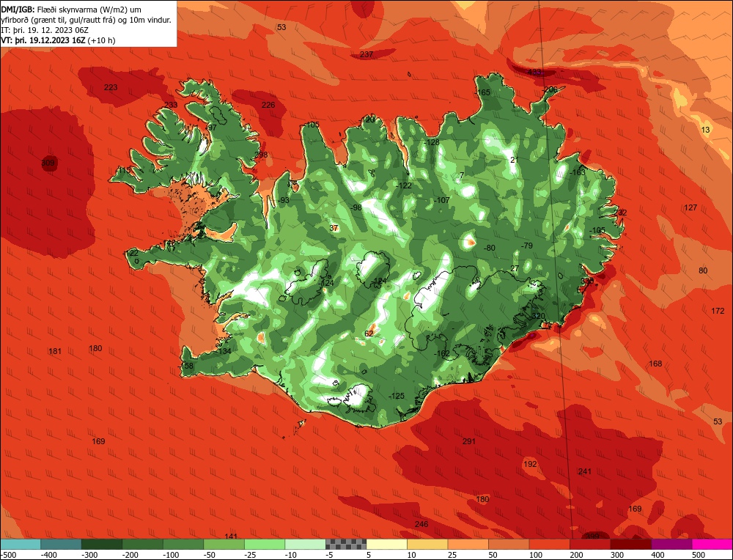Click the -128 value in north Iceland
The height and width of the screenshot is (560, 733).
tap(432, 142)
